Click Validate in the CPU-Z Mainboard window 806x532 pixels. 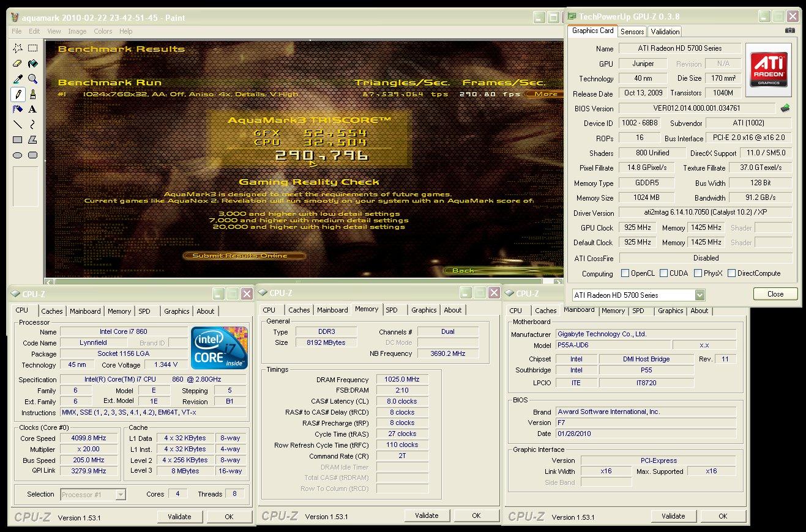pyautogui.click(x=673, y=516)
